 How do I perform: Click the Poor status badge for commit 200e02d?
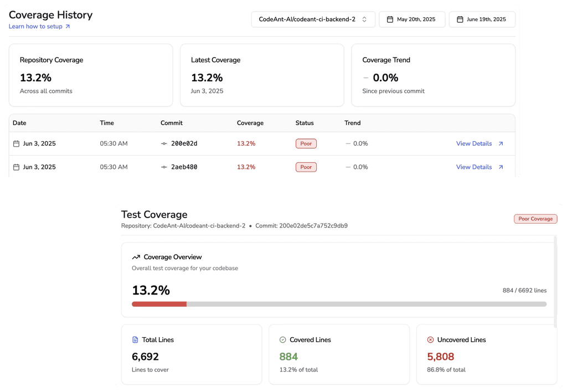pyautogui.click(x=306, y=143)
